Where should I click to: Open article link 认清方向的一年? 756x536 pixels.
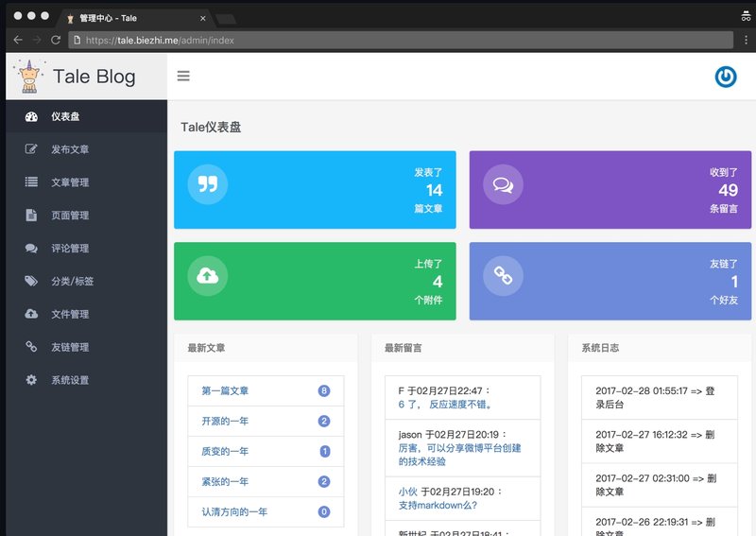tap(234, 511)
